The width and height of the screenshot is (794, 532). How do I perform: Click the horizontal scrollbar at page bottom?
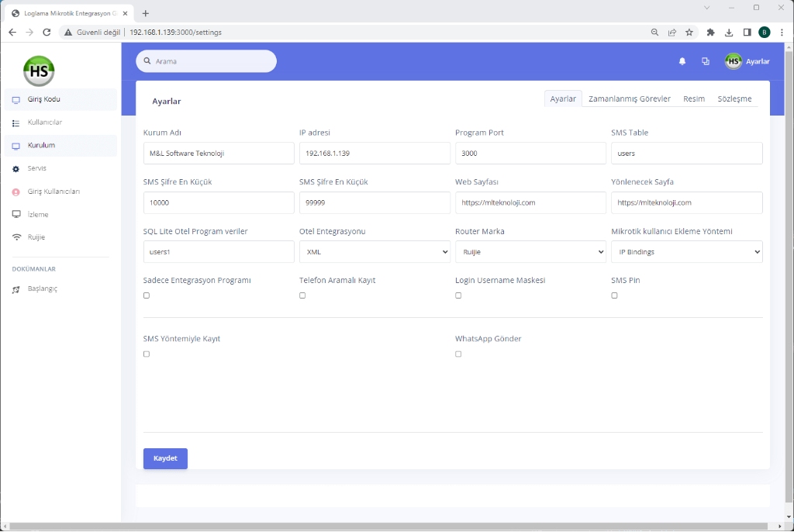[388, 527]
